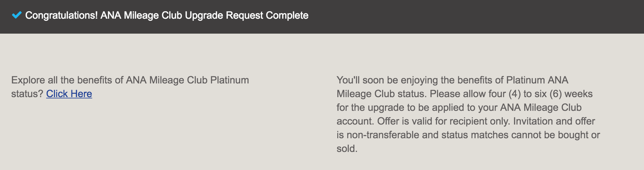Click empty area of dark banner

(x=468, y=17)
